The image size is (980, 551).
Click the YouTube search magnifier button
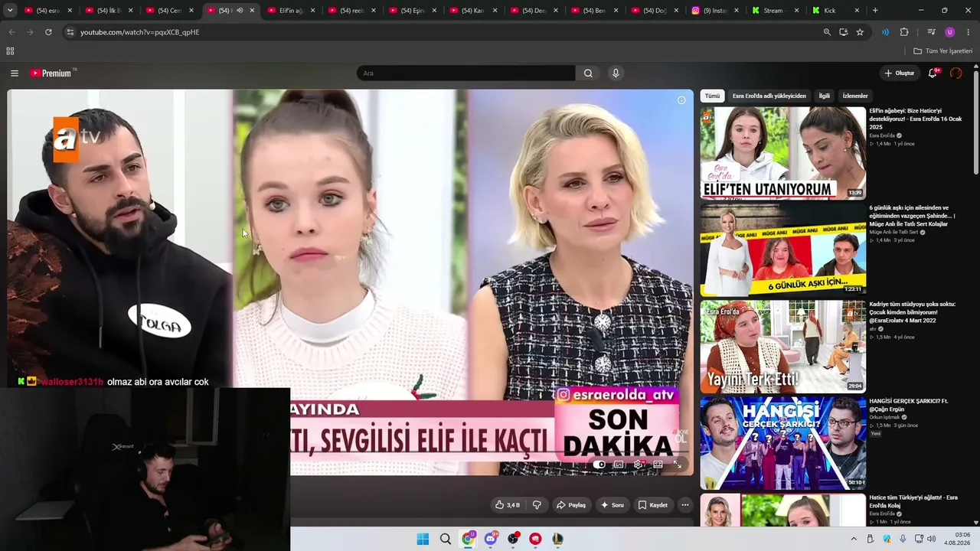click(588, 73)
